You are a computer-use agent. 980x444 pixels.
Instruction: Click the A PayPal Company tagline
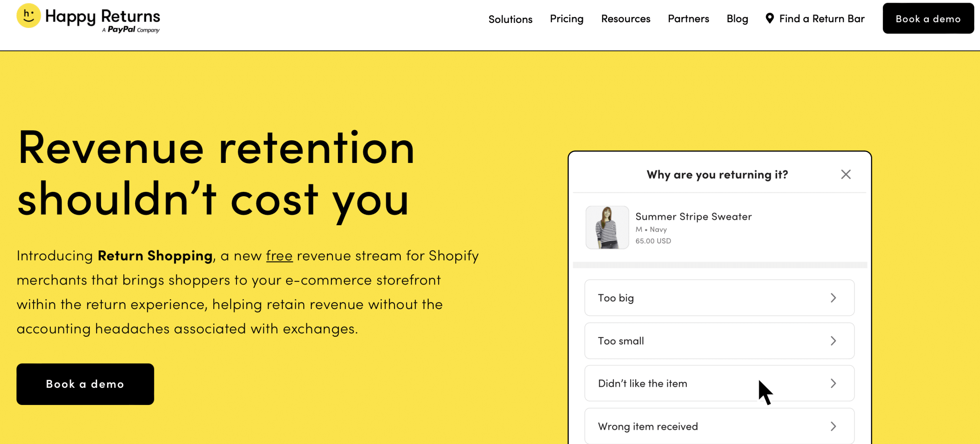(131, 29)
